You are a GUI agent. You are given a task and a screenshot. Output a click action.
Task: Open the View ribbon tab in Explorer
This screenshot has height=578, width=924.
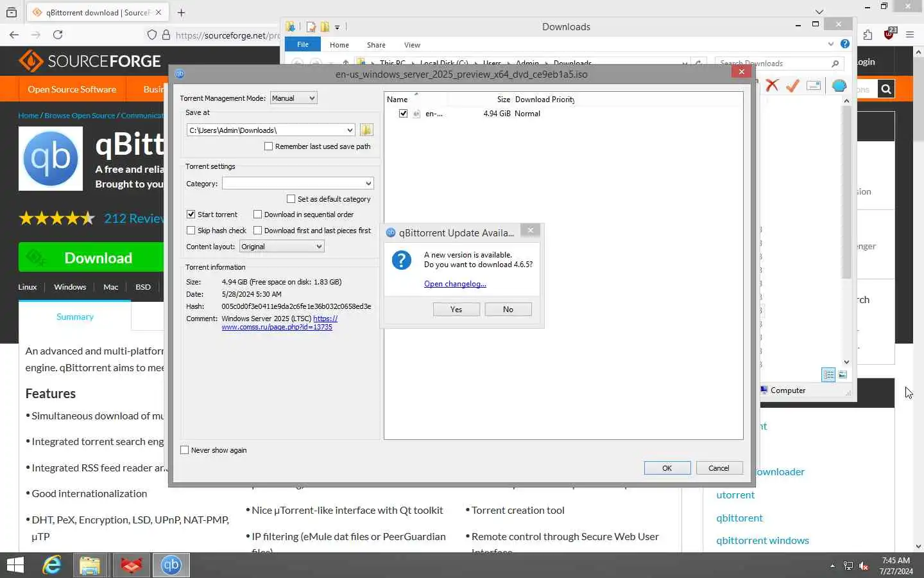click(412, 45)
